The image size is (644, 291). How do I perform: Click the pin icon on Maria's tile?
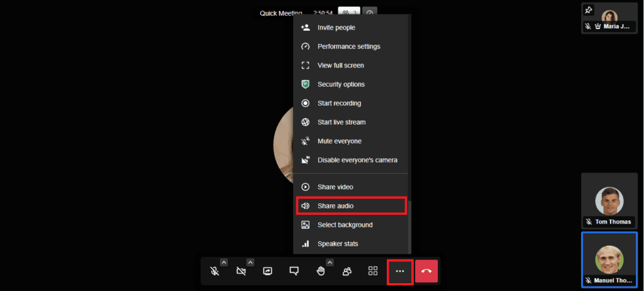coord(588,9)
